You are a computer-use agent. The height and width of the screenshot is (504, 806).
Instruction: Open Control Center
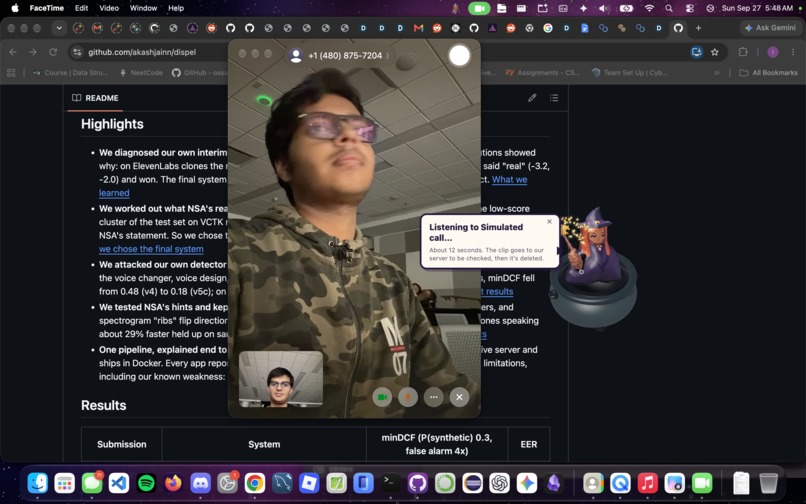click(689, 8)
